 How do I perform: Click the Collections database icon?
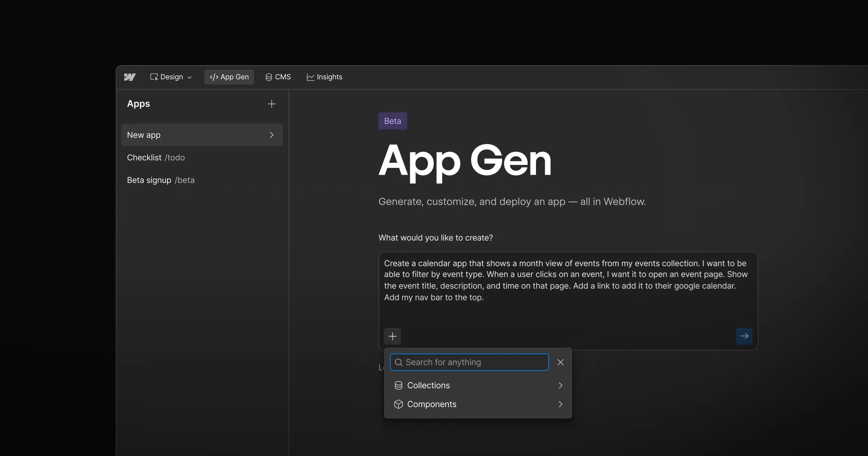pos(399,385)
